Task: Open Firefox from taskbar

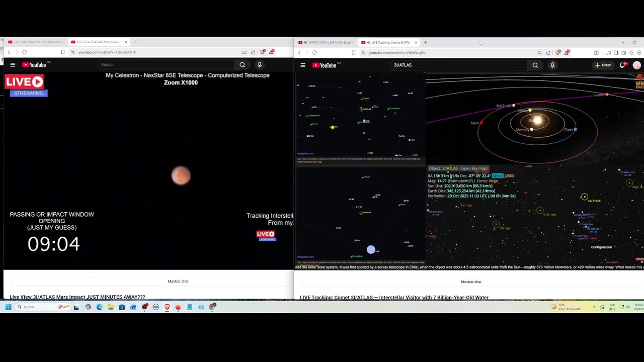Action: 178,307
